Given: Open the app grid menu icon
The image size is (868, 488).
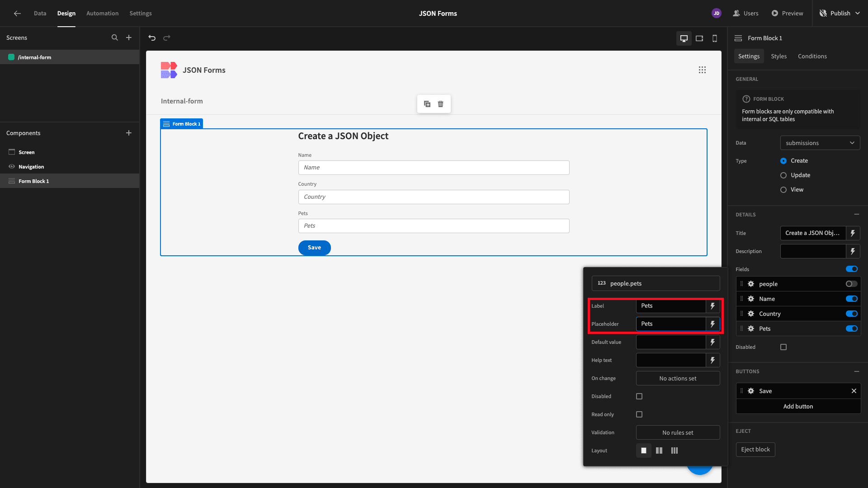Looking at the screenshot, I should click(702, 70).
